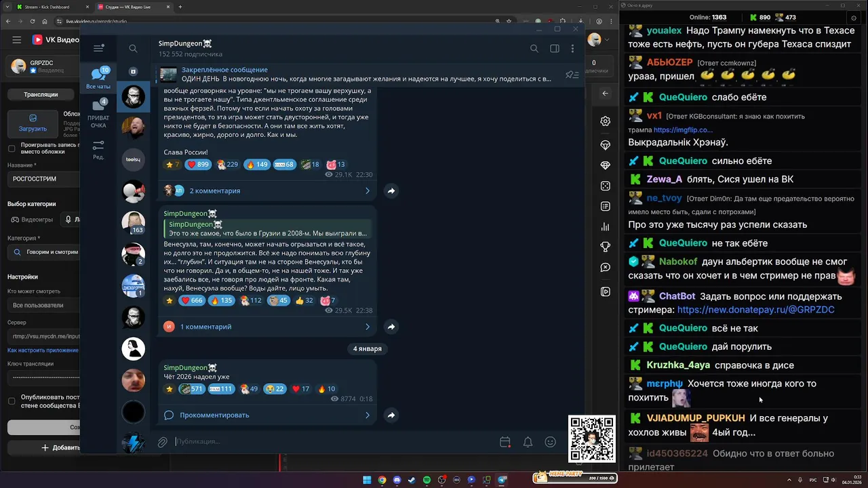Open Steam from the taskbar
868x488 pixels.
412,480
